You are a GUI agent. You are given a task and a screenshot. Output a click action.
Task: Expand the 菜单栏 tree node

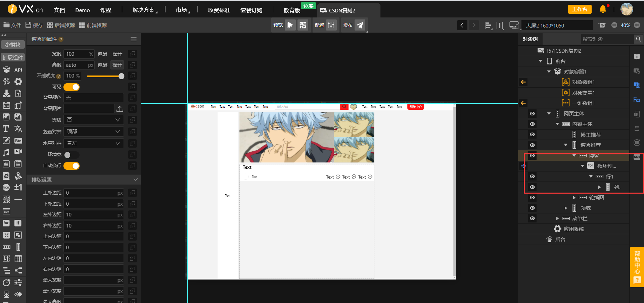click(557, 218)
